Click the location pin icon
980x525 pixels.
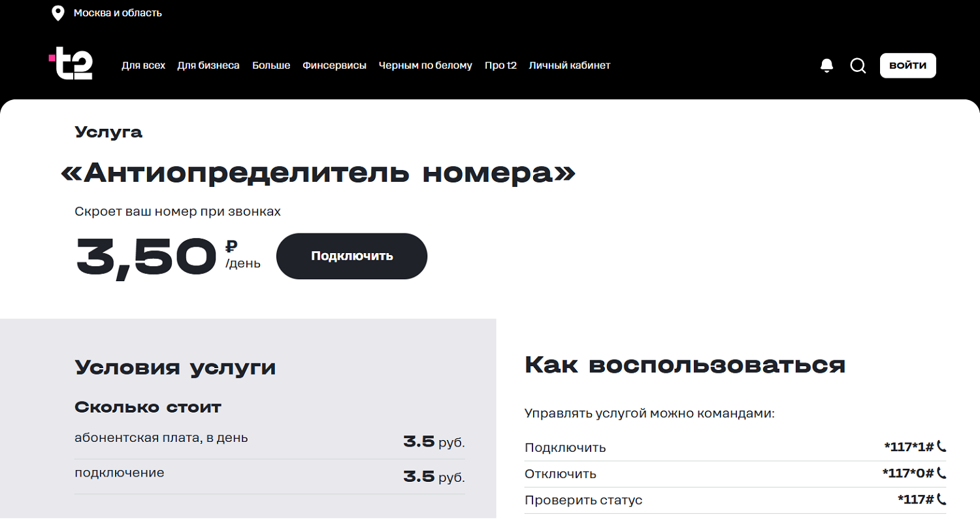click(58, 13)
